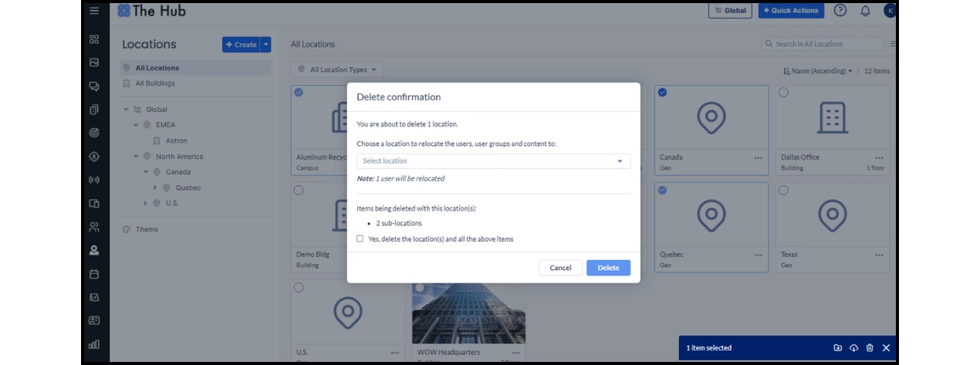Expand the Quebec tree node
Viewport: 980px width, 365px height.
pyautogui.click(x=155, y=188)
